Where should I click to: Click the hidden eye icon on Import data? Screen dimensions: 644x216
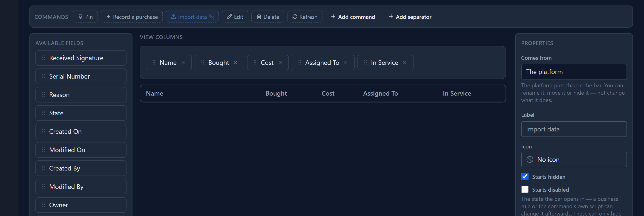(212, 17)
